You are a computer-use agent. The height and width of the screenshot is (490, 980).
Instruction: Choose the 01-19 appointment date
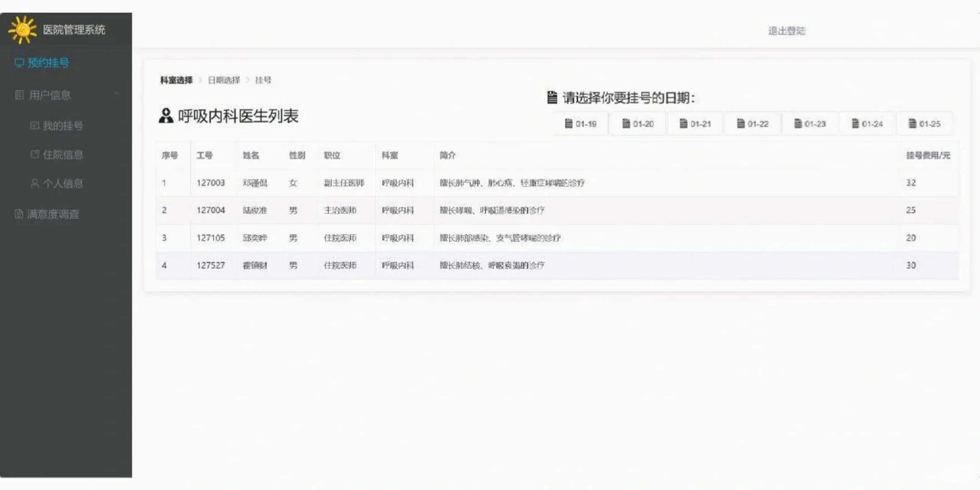(581, 123)
